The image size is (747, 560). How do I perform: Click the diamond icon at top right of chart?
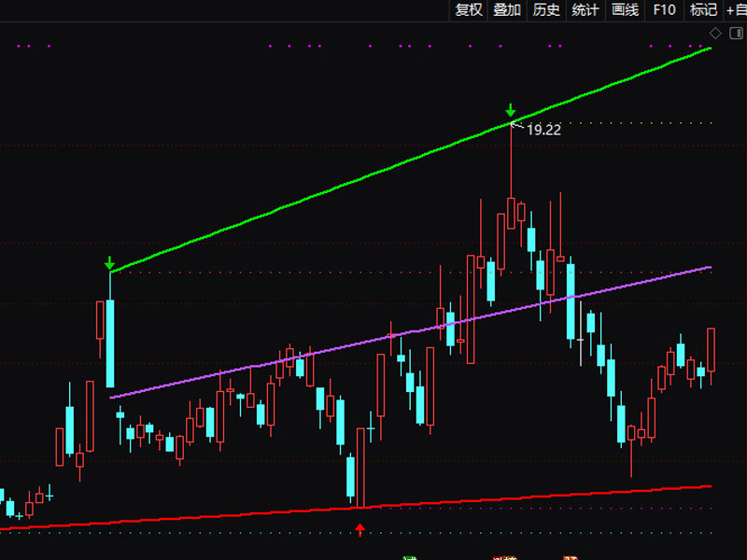[716, 33]
